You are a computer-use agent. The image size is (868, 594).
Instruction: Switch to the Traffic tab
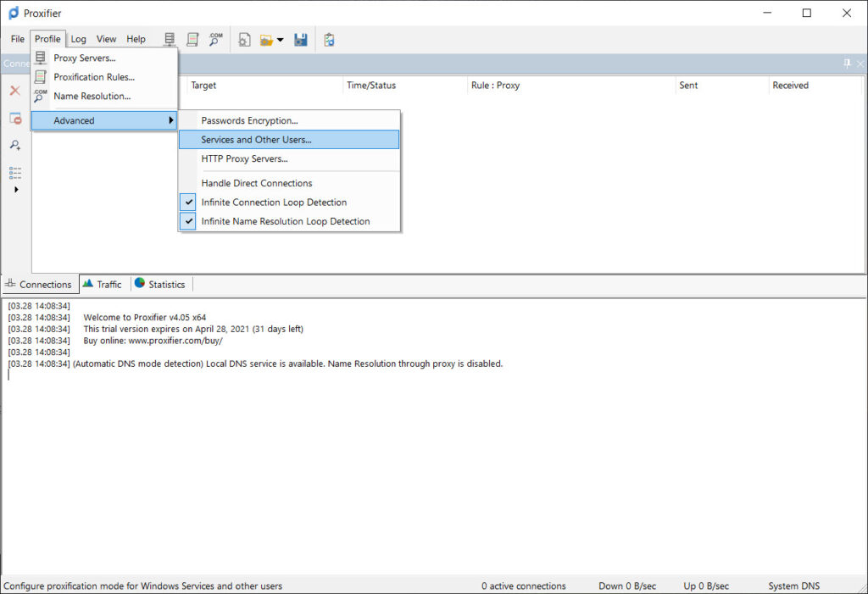[104, 284]
